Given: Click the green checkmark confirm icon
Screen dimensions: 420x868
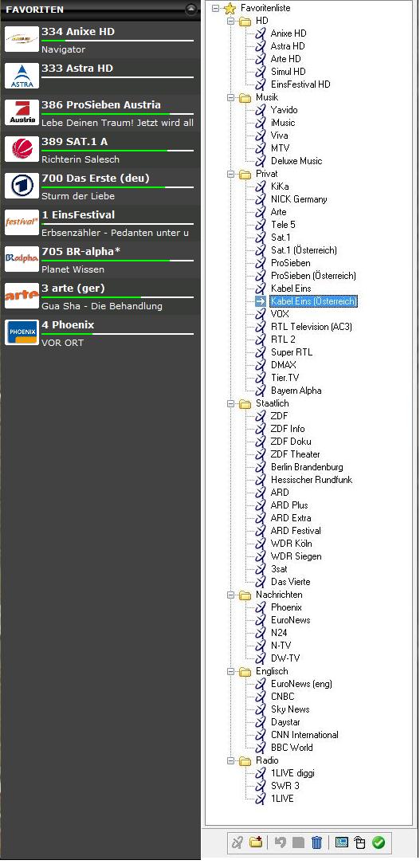Looking at the screenshot, I should click(379, 842).
